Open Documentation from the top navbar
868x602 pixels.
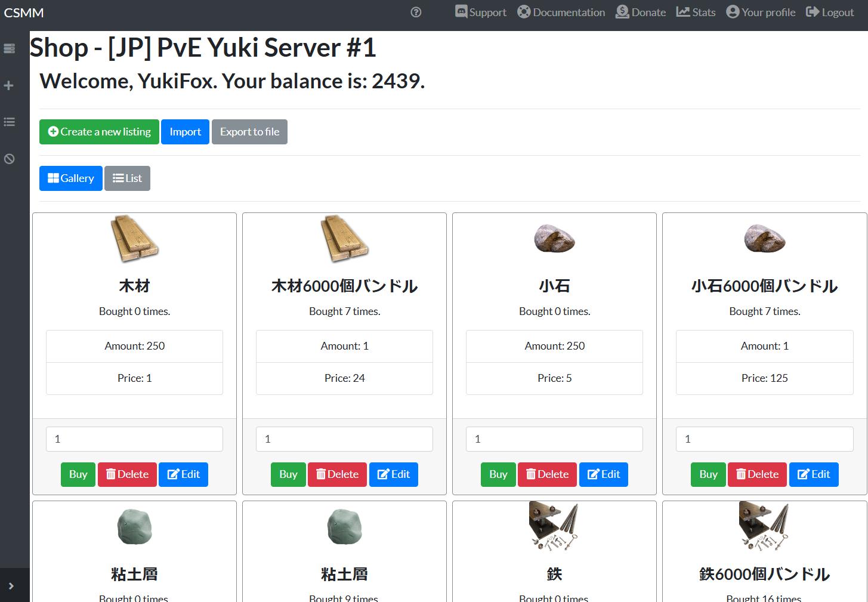point(561,13)
